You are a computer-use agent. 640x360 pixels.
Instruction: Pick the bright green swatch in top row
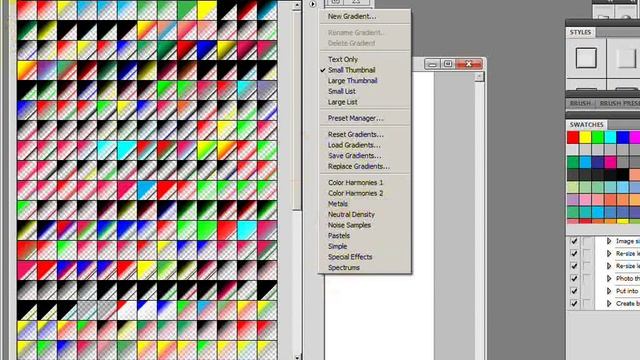pos(598,137)
